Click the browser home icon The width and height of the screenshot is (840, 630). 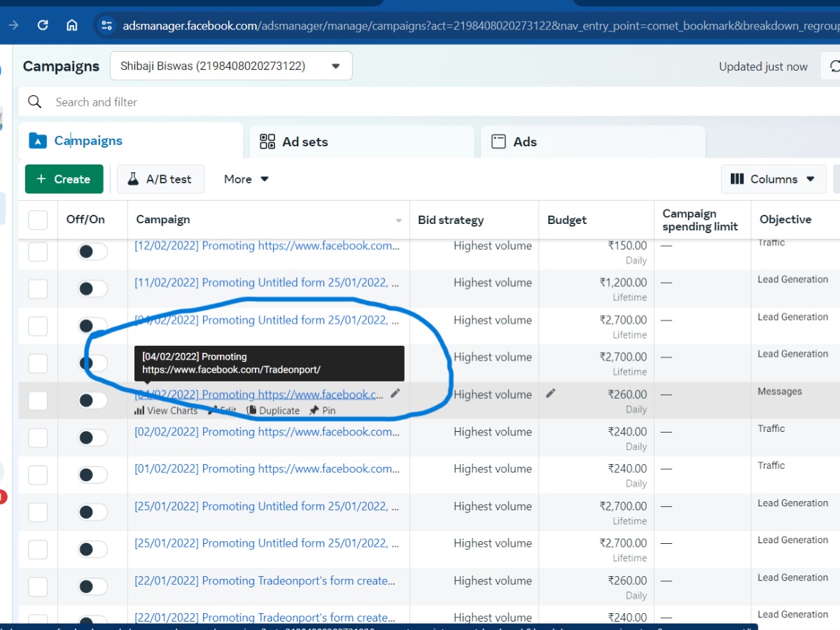[x=71, y=25]
